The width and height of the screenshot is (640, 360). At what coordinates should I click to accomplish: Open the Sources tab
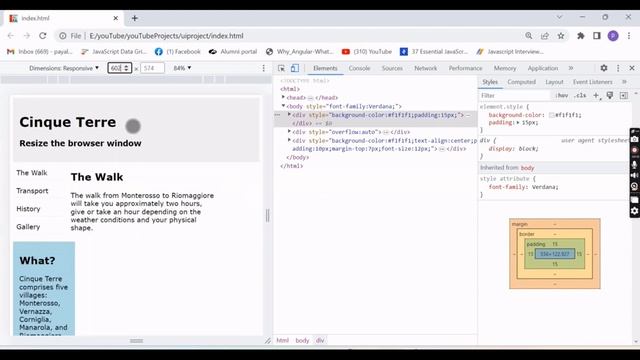click(x=392, y=68)
